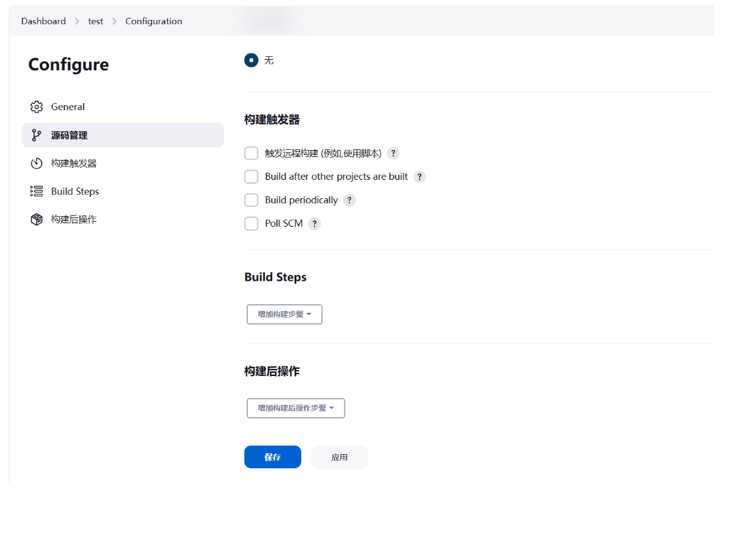
Task: Navigate to Build Steps sidebar item
Action: coord(122,191)
